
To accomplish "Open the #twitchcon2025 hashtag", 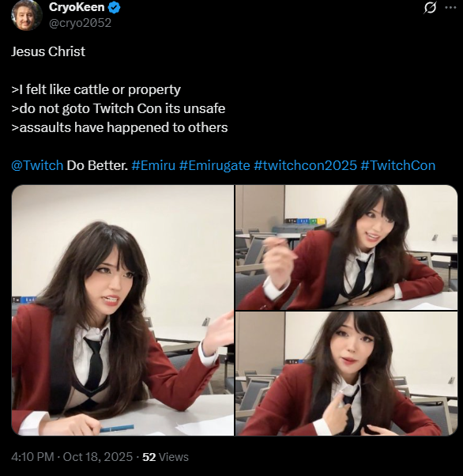I will (305, 165).
